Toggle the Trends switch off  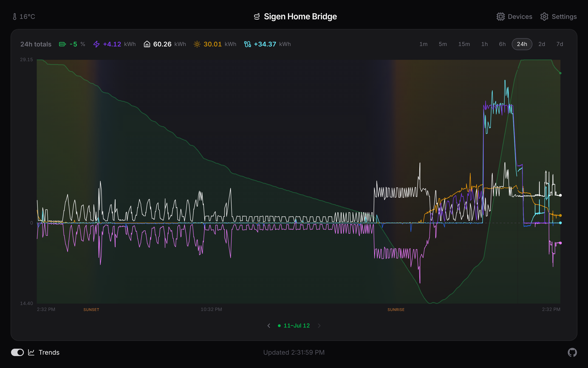click(x=17, y=352)
